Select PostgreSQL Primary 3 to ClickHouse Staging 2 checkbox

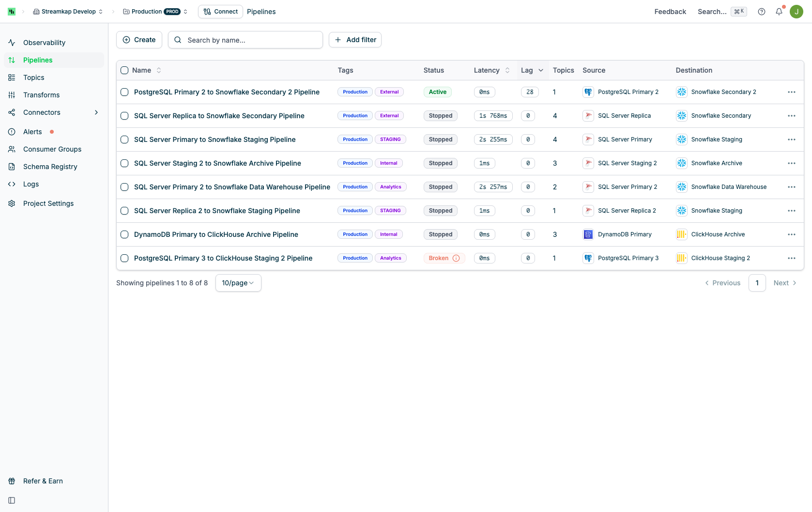(x=124, y=258)
